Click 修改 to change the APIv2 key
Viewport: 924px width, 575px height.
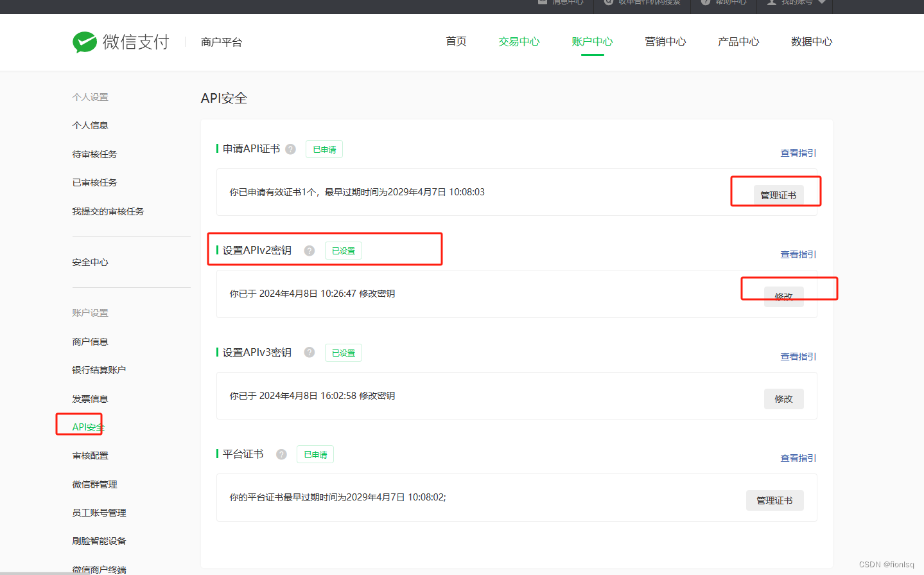tap(783, 297)
